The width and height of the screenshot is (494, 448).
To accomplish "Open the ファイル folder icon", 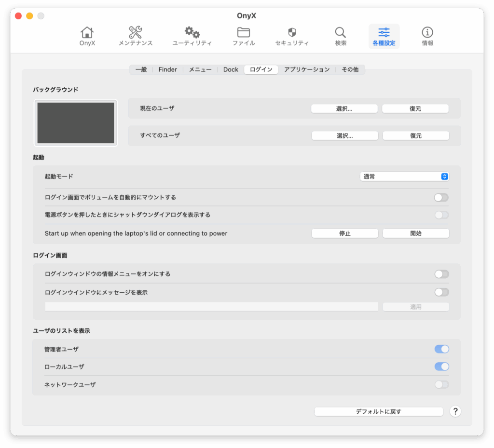I will click(x=244, y=33).
